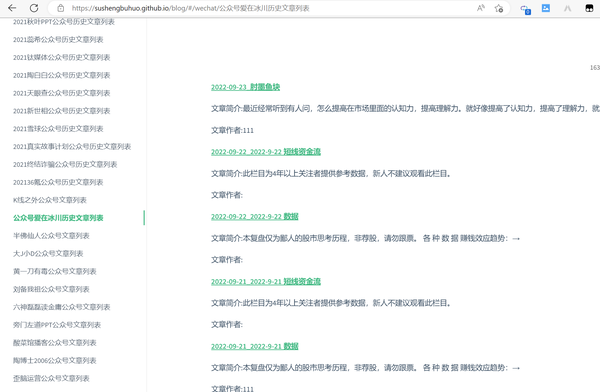Viewport: 600px width, 392px height.
Task: Open 歪脑运营公众号文章列表 sidebar entry
Action: 51,378
